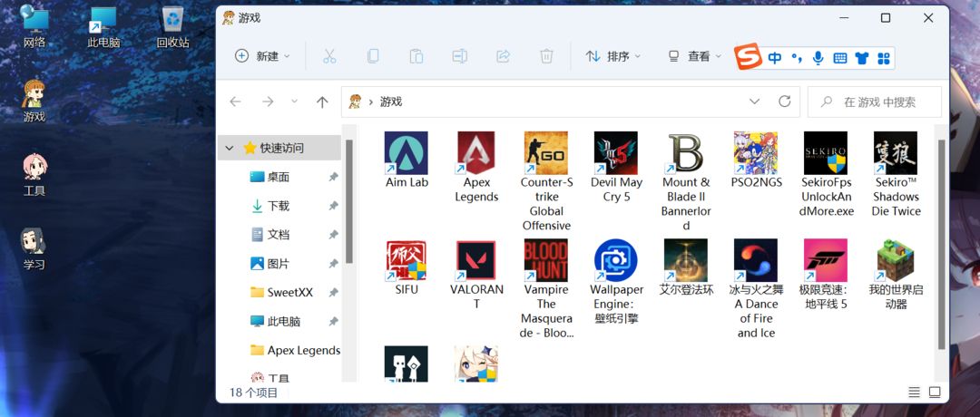The height and width of the screenshot is (417, 980).
Task: Click the 在 游戏 中搜索 search box
Action: click(x=875, y=102)
